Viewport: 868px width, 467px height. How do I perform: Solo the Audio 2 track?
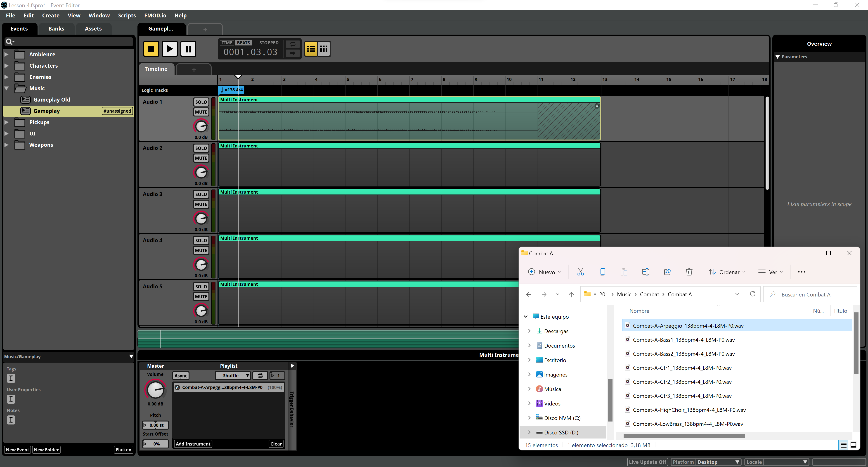(x=201, y=148)
